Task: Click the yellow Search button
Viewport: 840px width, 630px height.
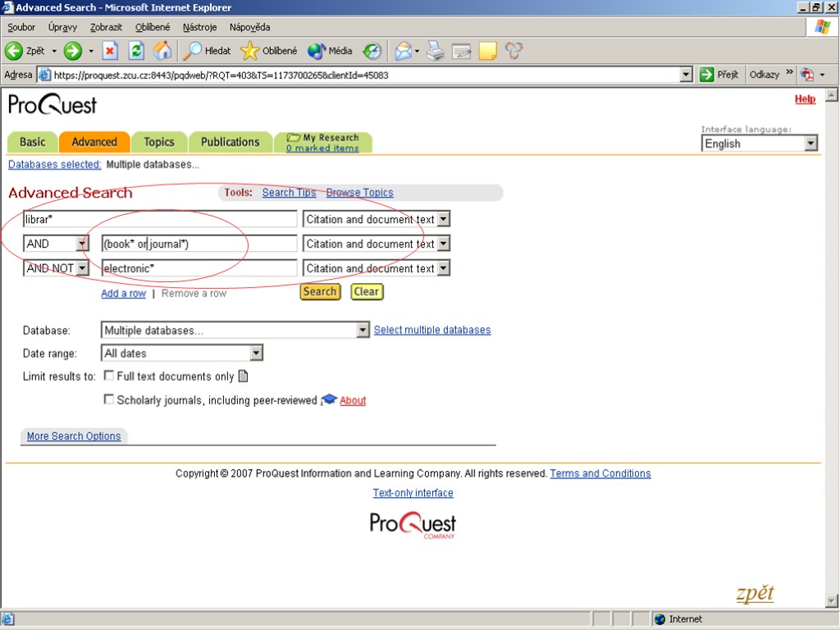Action: [320, 291]
